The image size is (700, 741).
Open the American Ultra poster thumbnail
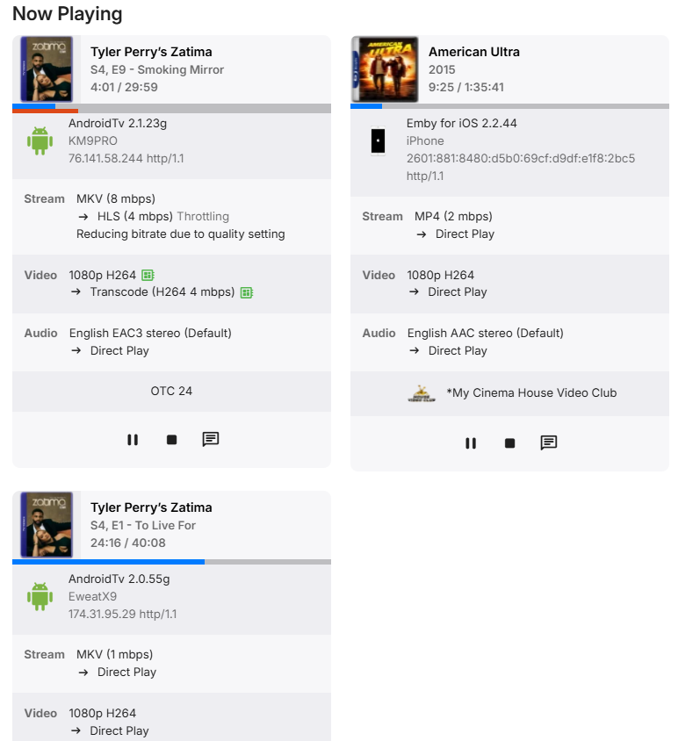[x=386, y=69]
